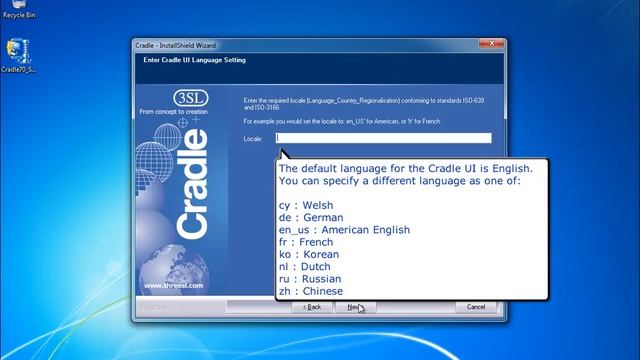Select the 'cy : Welsh' line in tooltip
This screenshot has width=640, height=360.
click(306, 205)
